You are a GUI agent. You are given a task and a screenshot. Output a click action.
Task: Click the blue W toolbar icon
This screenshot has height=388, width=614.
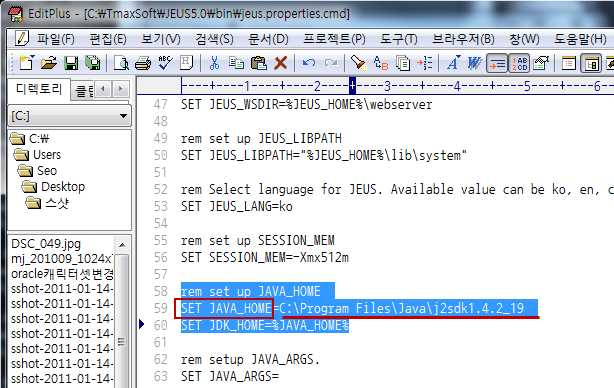[x=475, y=63]
